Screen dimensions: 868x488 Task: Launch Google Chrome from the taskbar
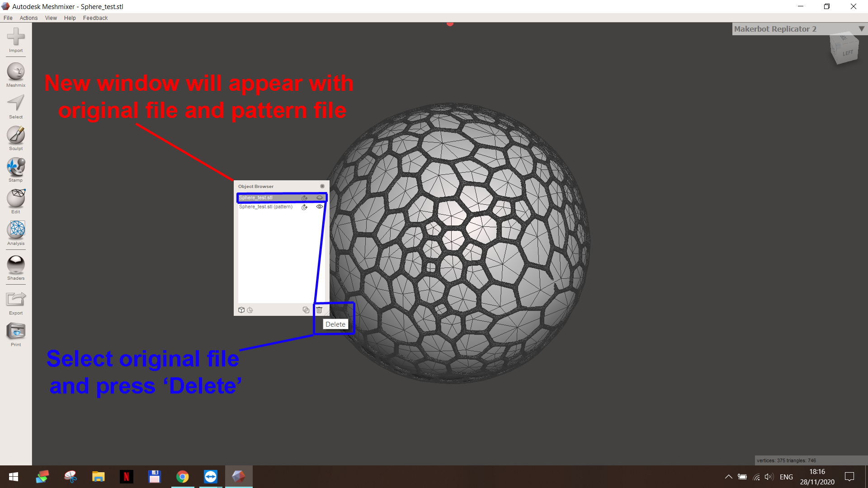183,476
